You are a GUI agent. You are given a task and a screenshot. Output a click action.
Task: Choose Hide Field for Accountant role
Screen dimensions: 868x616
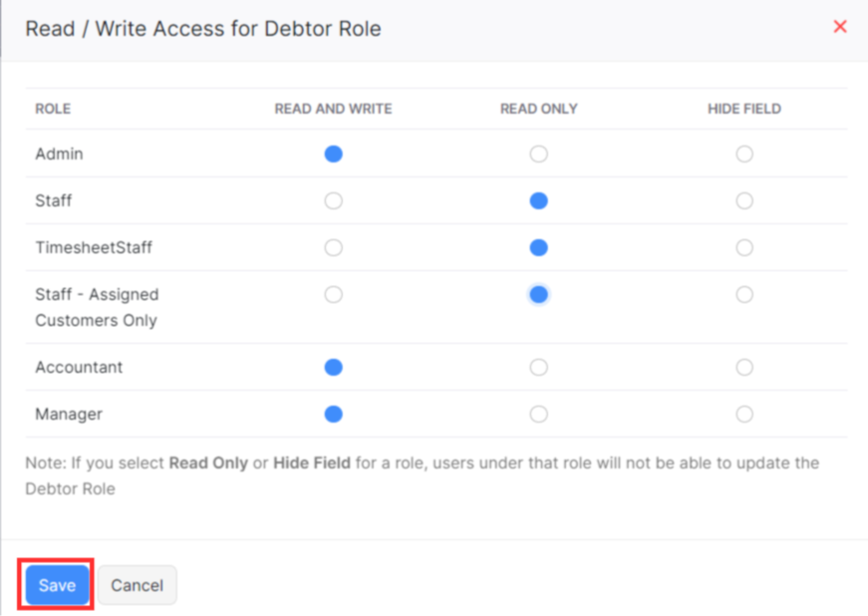tap(743, 367)
